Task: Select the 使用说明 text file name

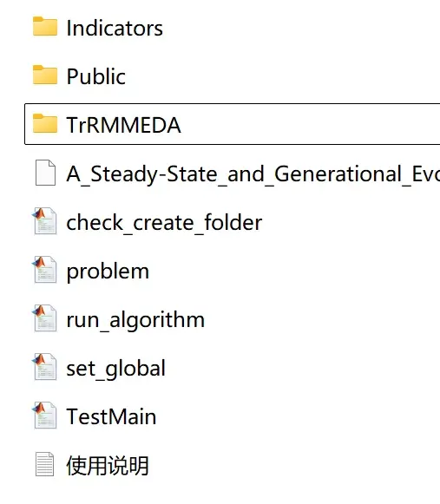Action: coord(108,466)
